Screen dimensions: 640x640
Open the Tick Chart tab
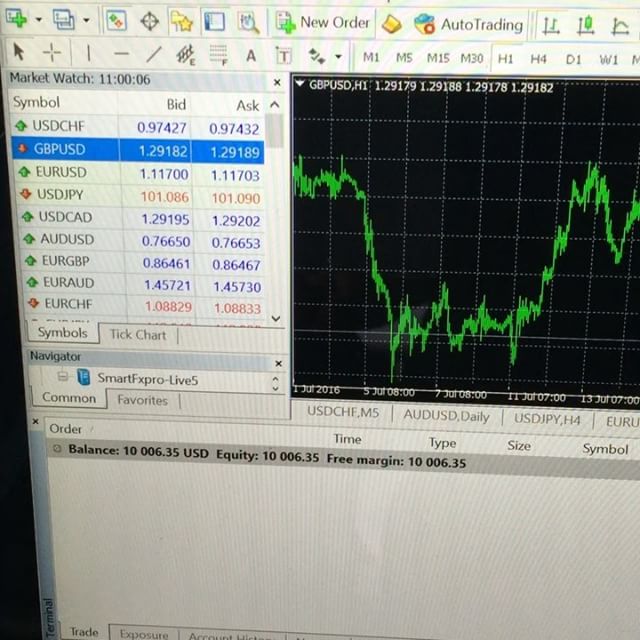[138, 335]
